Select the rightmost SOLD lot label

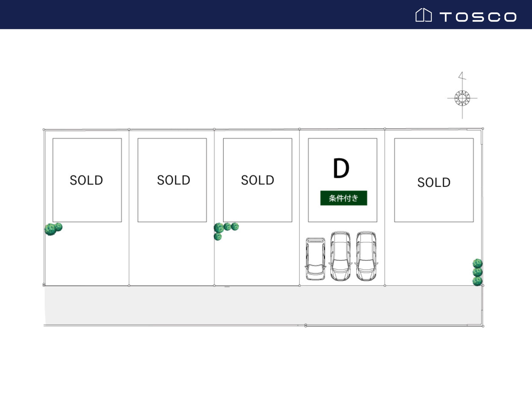[x=434, y=182]
